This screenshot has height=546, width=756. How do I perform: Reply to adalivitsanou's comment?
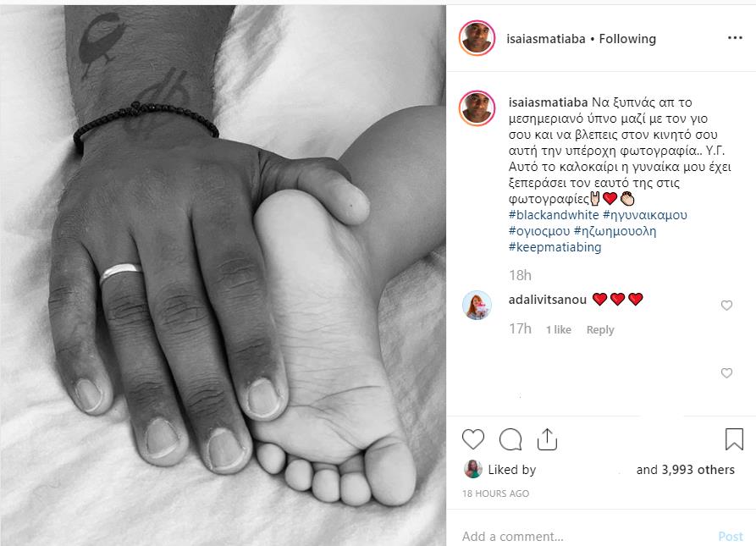600,329
